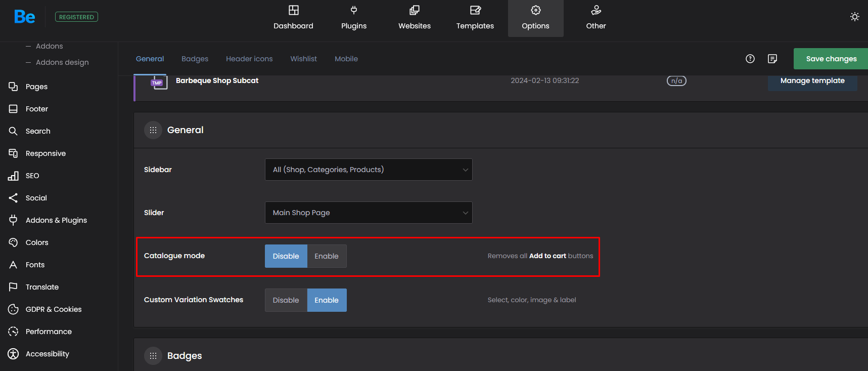The height and width of the screenshot is (371, 868).
Task: Click the Custom Variation Swatches label
Action: tap(194, 300)
